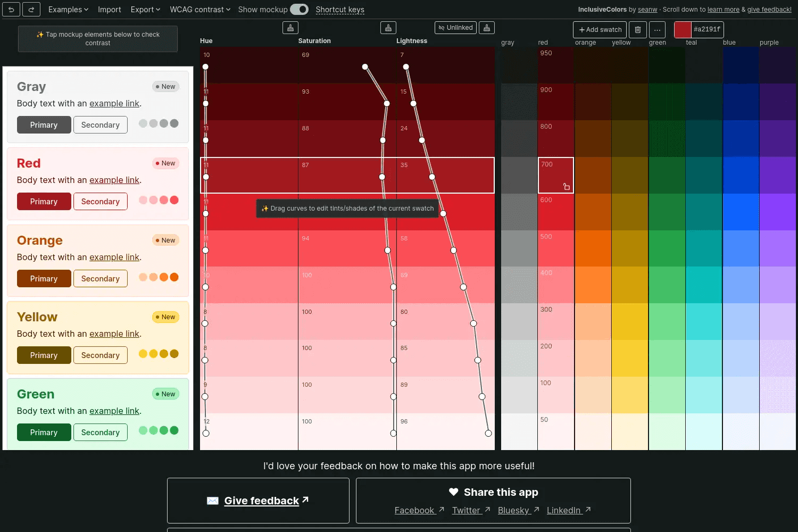Image resolution: width=798 pixels, height=532 pixels.
Task: Click the lock icon on red 700
Action: point(567,187)
